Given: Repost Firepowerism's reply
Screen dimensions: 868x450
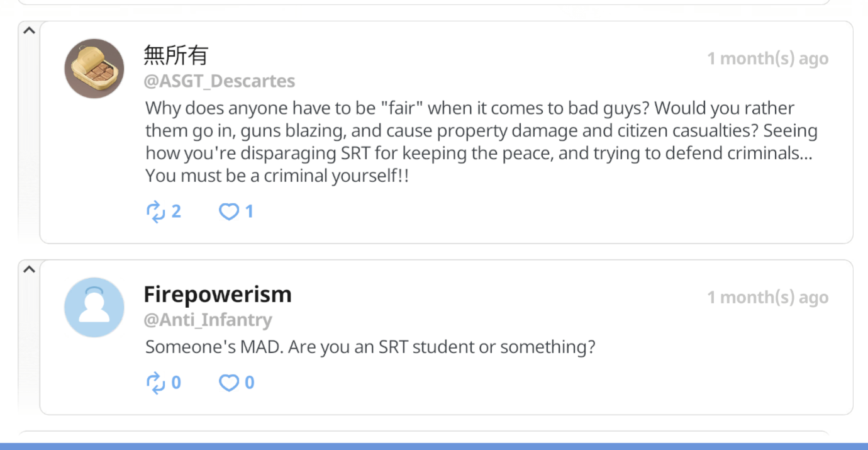Looking at the screenshot, I should pyautogui.click(x=155, y=383).
